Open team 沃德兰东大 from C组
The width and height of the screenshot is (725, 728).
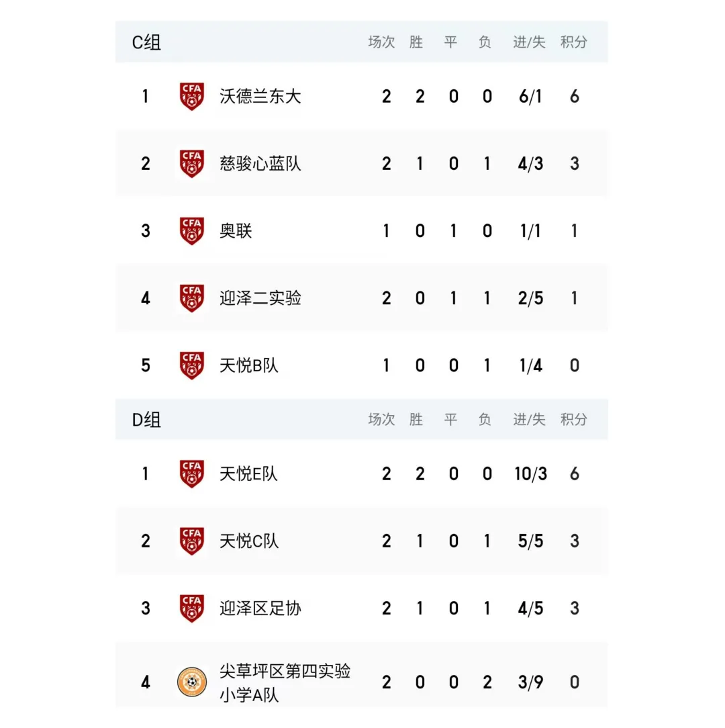260,97
